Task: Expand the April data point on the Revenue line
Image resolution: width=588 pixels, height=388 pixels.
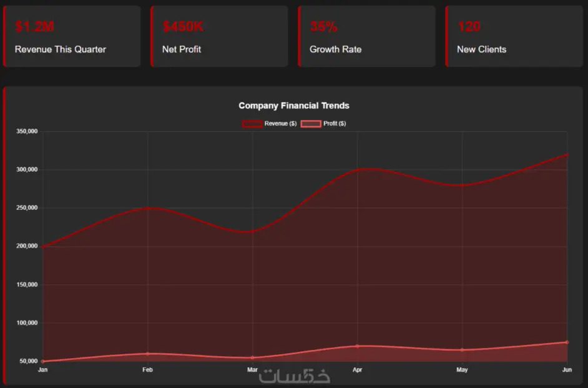Action: click(x=357, y=168)
